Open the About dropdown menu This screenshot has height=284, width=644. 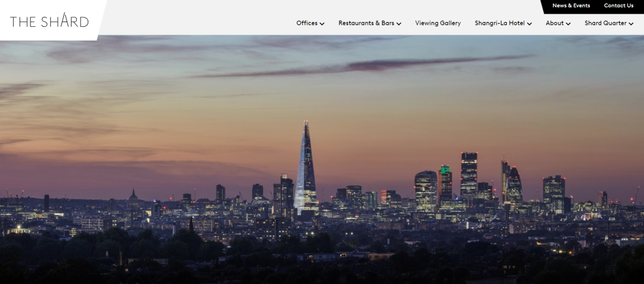point(558,23)
